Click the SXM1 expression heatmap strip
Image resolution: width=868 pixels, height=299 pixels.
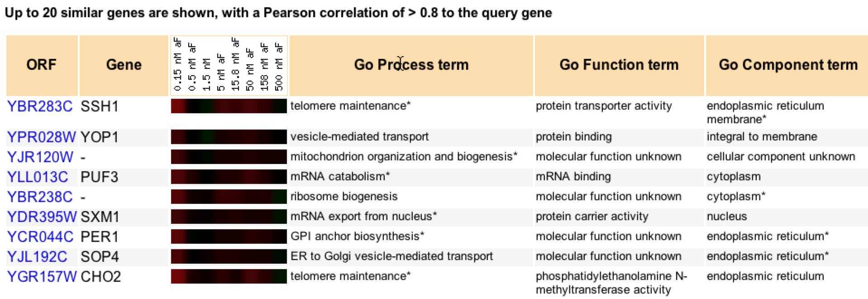click(x=229, y=217)
